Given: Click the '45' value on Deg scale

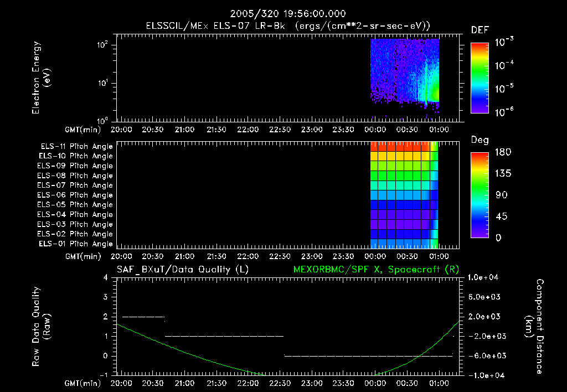Looking at the screenshot, I should [x=501, y=216].
